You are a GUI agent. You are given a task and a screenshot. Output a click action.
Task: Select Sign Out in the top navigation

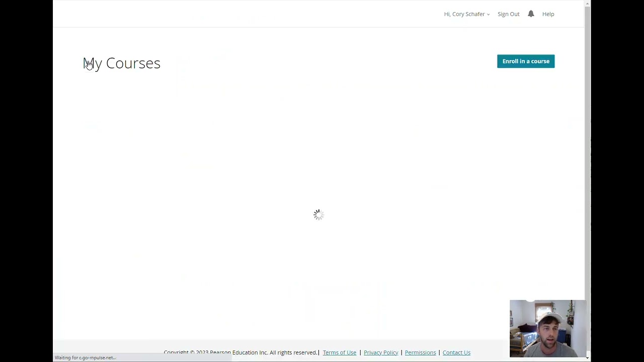click(508, 14)
